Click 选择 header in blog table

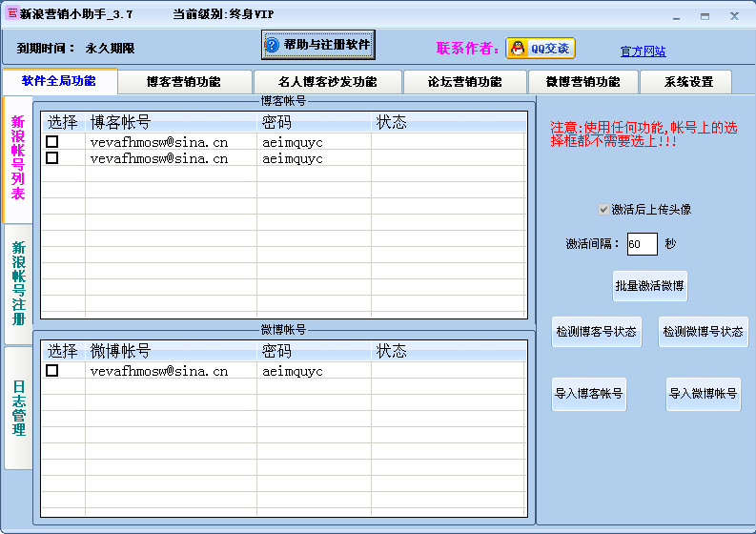tap(63, 122)
